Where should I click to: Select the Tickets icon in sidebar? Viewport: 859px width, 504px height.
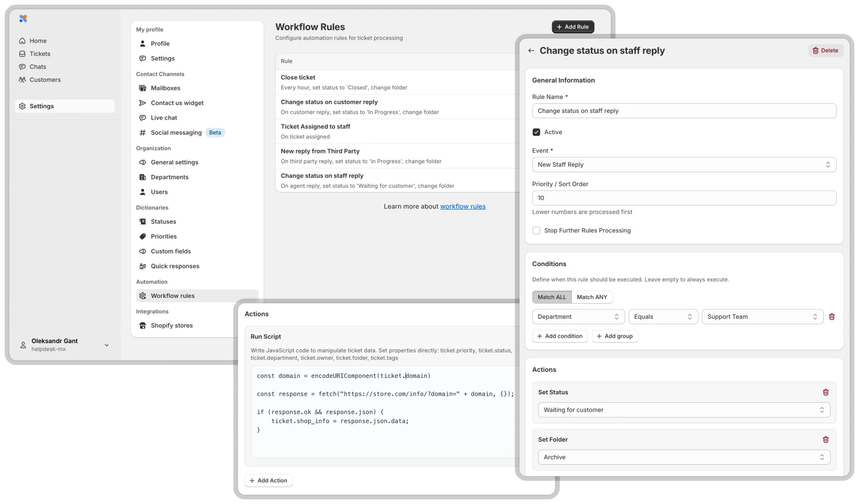coord(22,54)
